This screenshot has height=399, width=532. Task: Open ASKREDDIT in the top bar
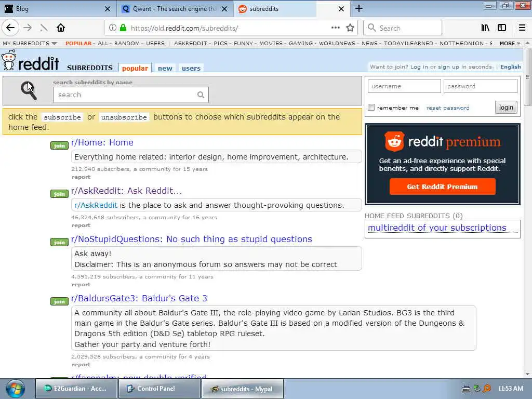(x=190, y=44)
